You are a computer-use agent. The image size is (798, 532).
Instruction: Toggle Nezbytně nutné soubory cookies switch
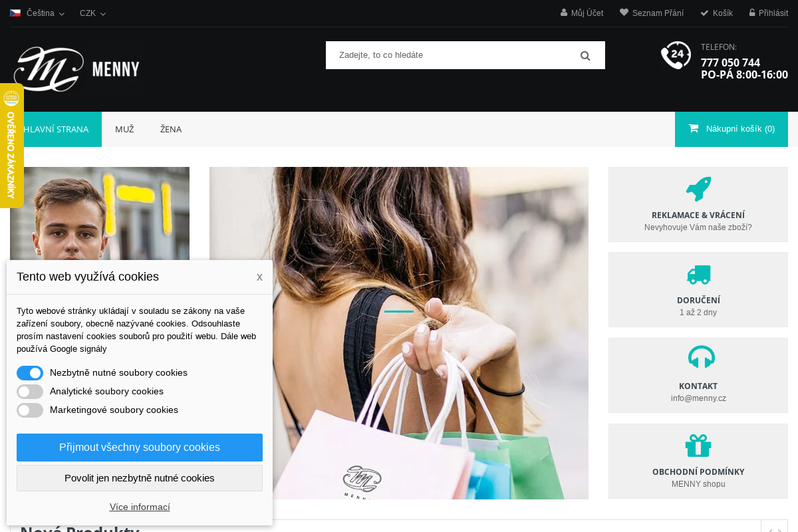[30, 373]
